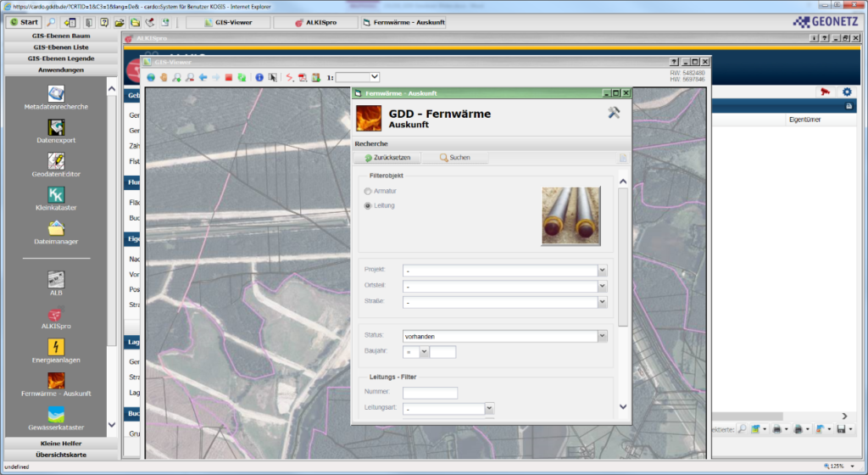Select the Armatur radio button
The width and height of the screenshot is (868, 475).
pos(368,191)
